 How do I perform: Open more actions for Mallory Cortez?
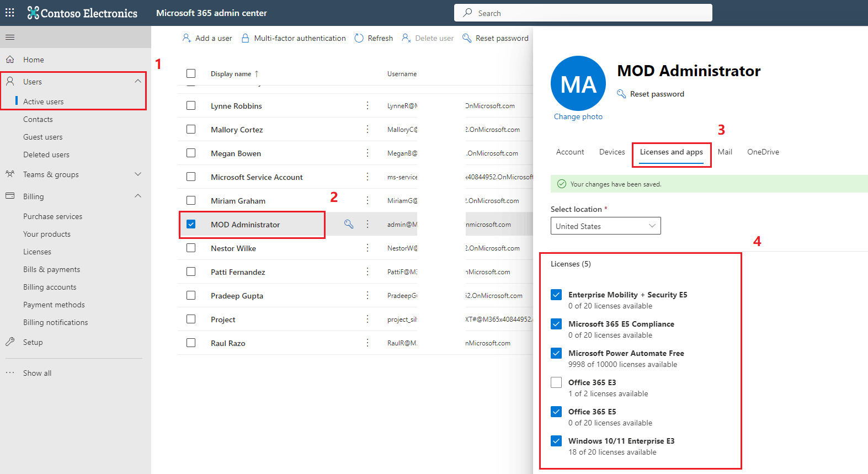[x=368, y=129]
